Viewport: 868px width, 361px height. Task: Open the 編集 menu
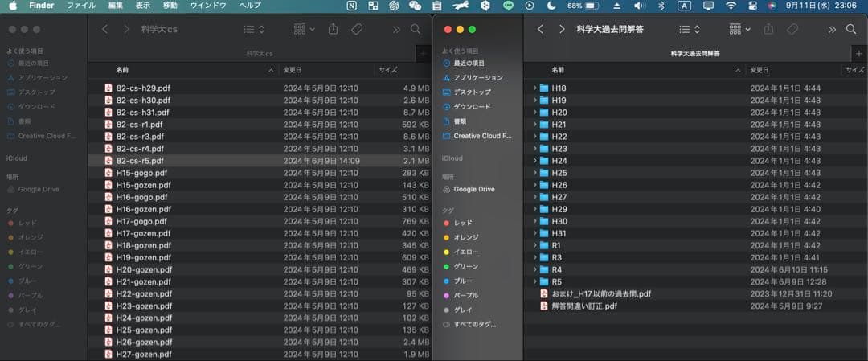[x=116, y=6]
